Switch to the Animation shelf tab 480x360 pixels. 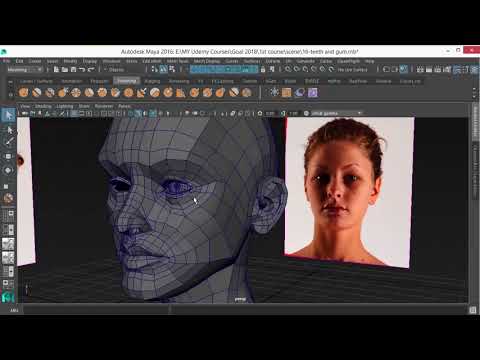(72, 81)
